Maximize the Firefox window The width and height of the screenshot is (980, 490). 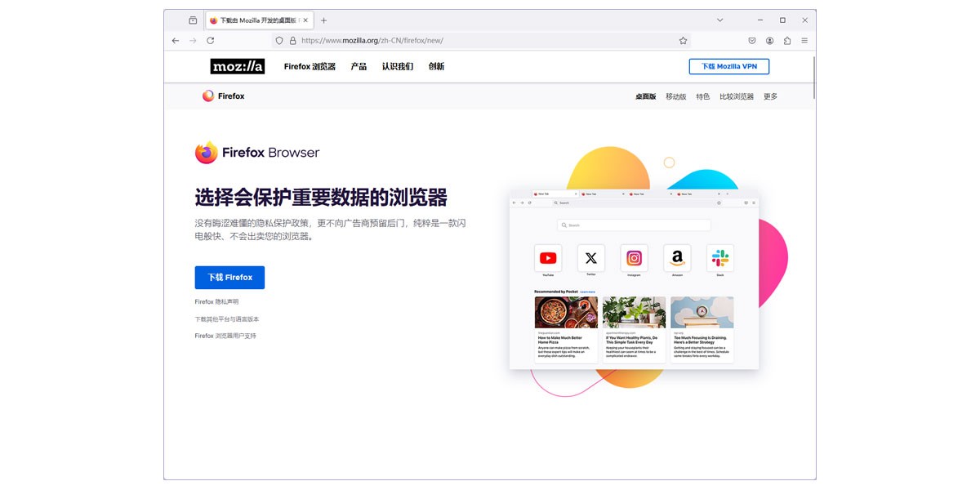pyautogui.click(x=782, y=20)
